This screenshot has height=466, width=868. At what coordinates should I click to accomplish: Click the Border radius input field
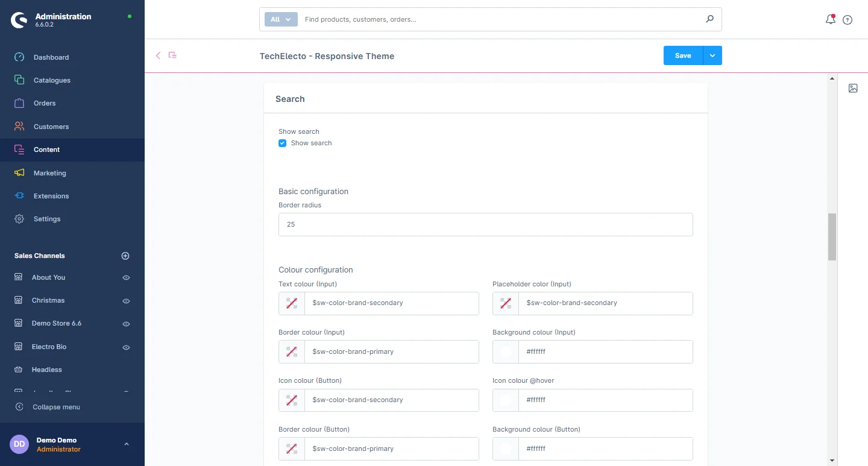pos(485,224)
